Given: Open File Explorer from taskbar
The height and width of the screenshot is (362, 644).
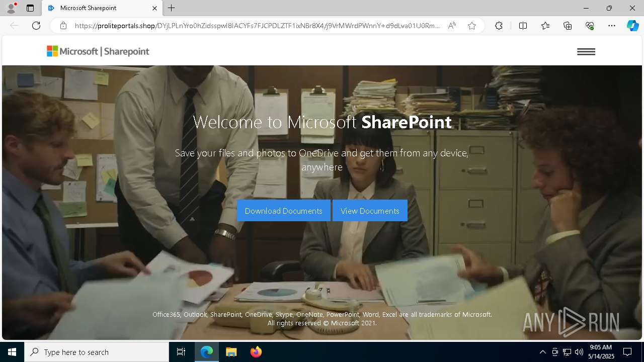Looking at the screenshot, I should pos(231,352).
